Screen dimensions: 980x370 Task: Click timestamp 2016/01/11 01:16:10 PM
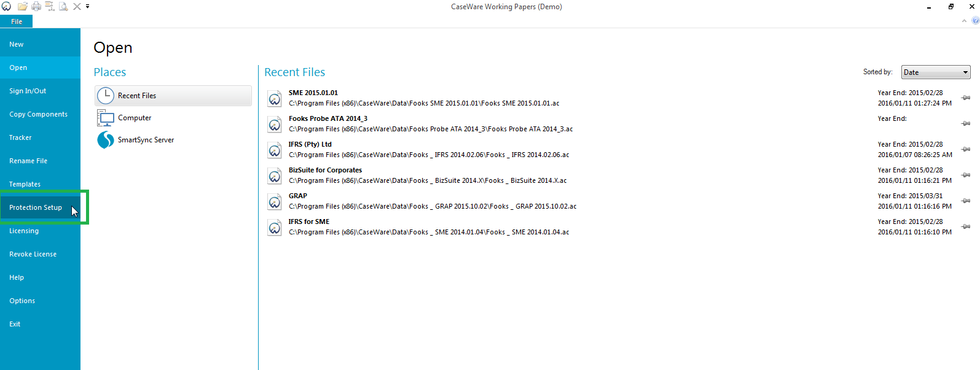point(915,233)
